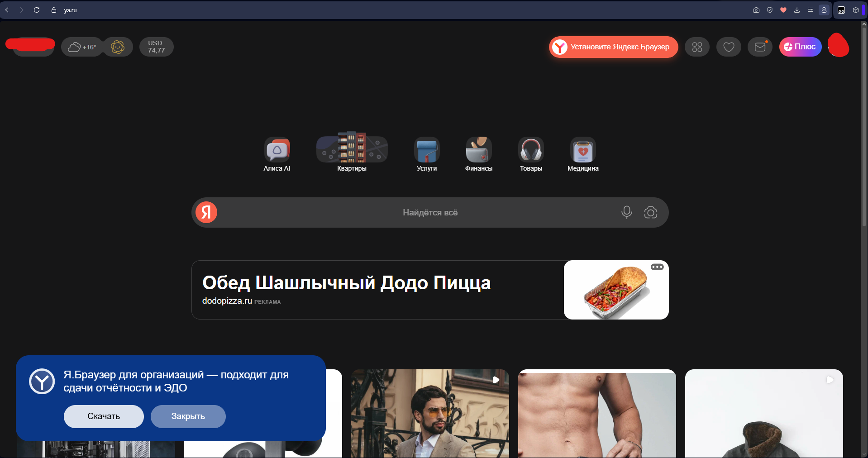Open image search with the camera icon

(651, 212)
